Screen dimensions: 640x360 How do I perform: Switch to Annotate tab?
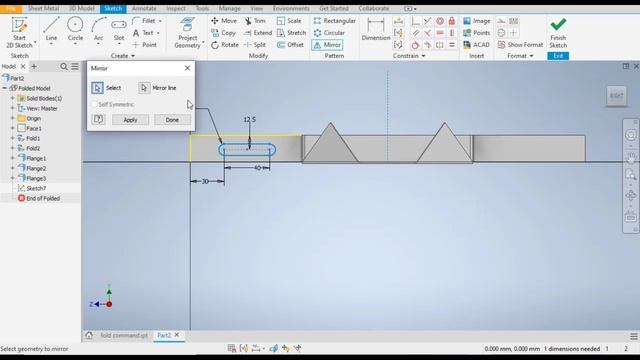tap(144, 9)
